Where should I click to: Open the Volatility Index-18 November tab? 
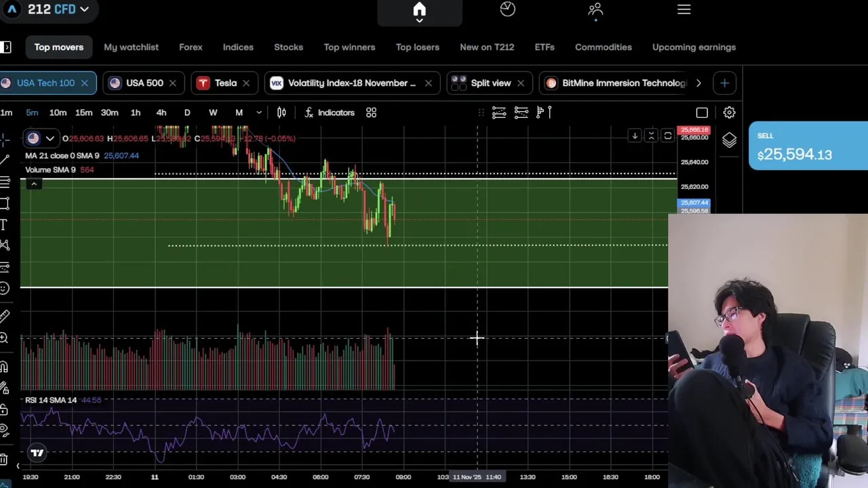(352, 83)
